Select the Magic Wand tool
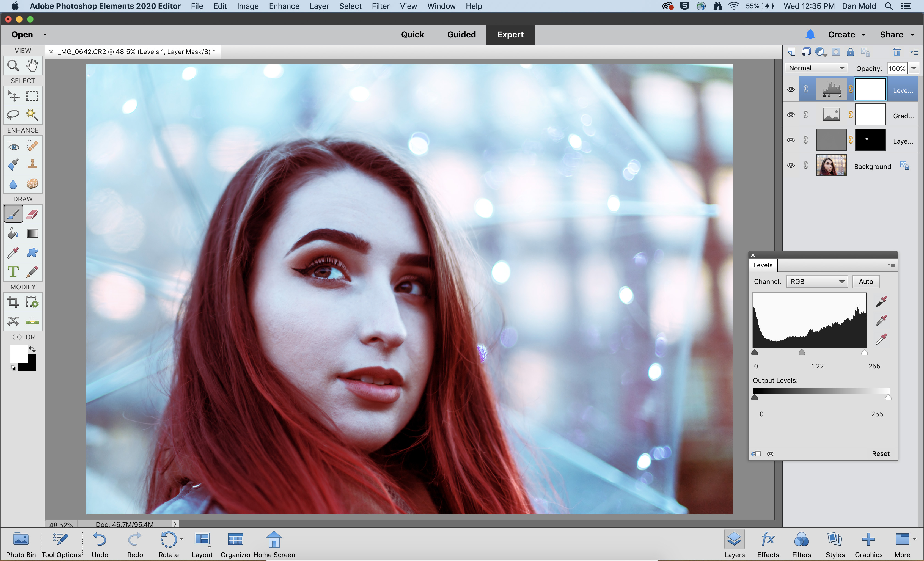Image resolution: width=924 pixels, height=561 pixels. (x=31, y=114)
